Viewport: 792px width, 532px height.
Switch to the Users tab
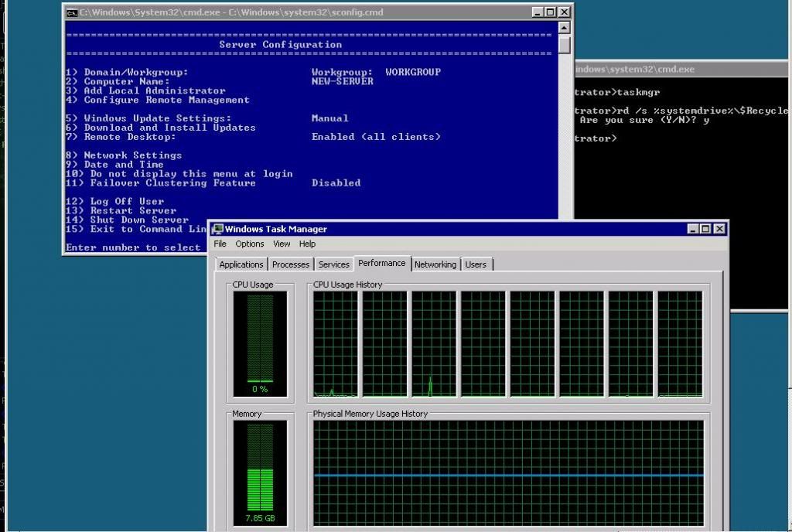click(476, 264)
